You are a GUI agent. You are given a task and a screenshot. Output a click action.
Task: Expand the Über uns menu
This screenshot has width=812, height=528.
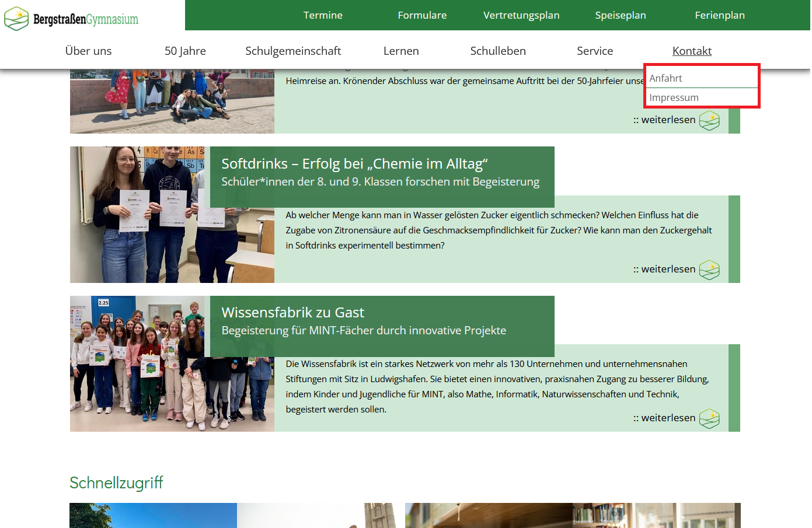[88, 51]
